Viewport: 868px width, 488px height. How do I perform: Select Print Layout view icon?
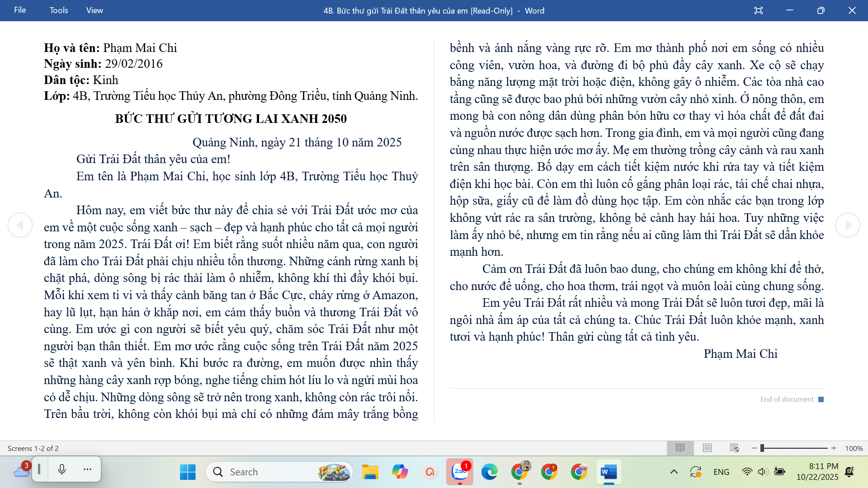point(707,448)
